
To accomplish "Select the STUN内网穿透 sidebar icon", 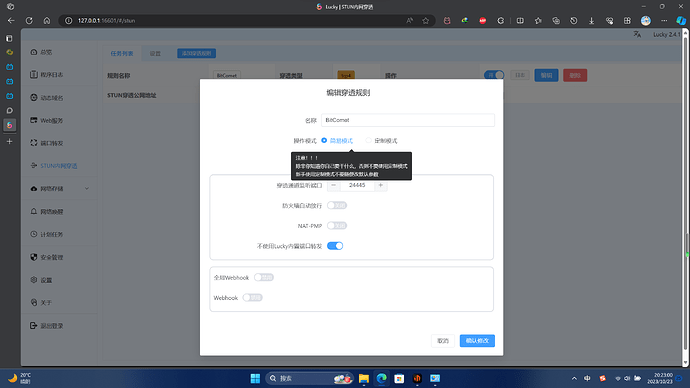I will pyautogui.click(x=34, y=165).
